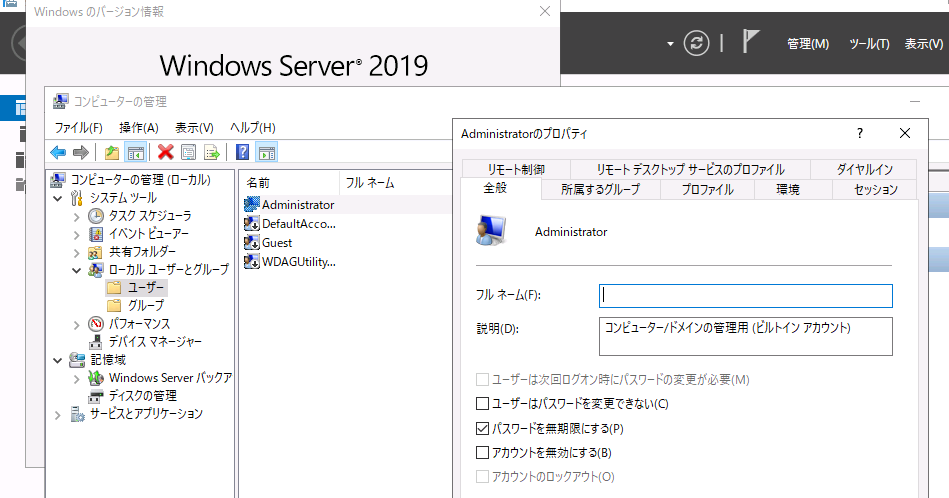Viewport: 949px width, 498px height.
Task: Click the blue Help toolbar icon
Action: [x=242, y=152]
